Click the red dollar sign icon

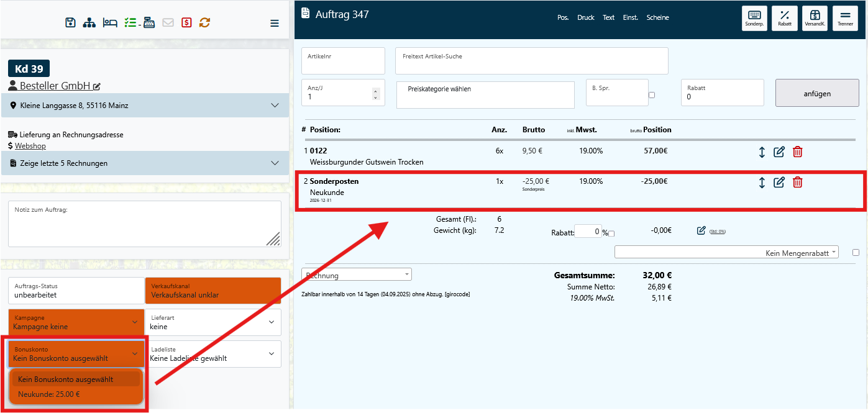186,23
